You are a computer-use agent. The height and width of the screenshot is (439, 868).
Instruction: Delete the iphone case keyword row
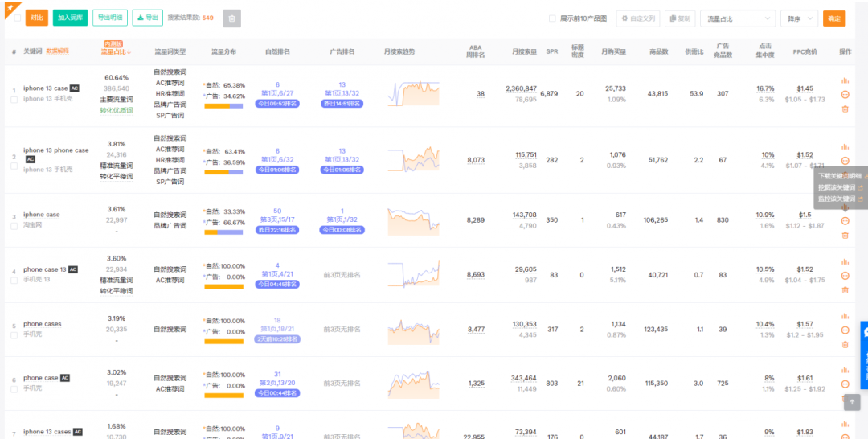845,235
